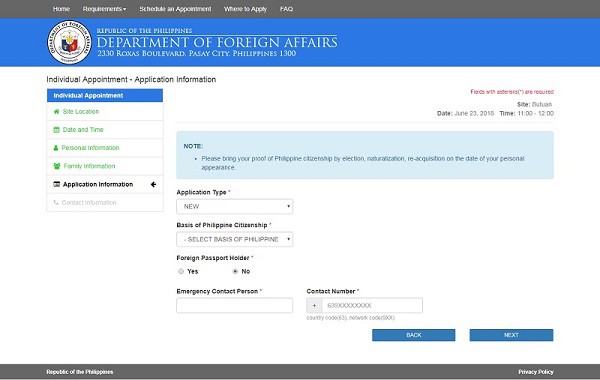Open the Basis of Philippine Citizenship dropdown
Image resolution: width=600 pixels, height=380 pixels.
point(235,239)
